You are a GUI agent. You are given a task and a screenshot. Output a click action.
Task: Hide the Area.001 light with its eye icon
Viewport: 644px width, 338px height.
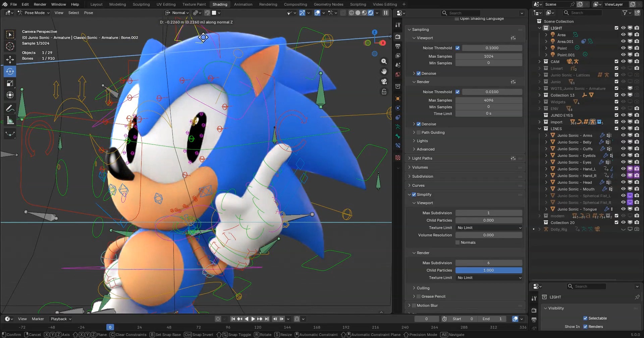623,42
